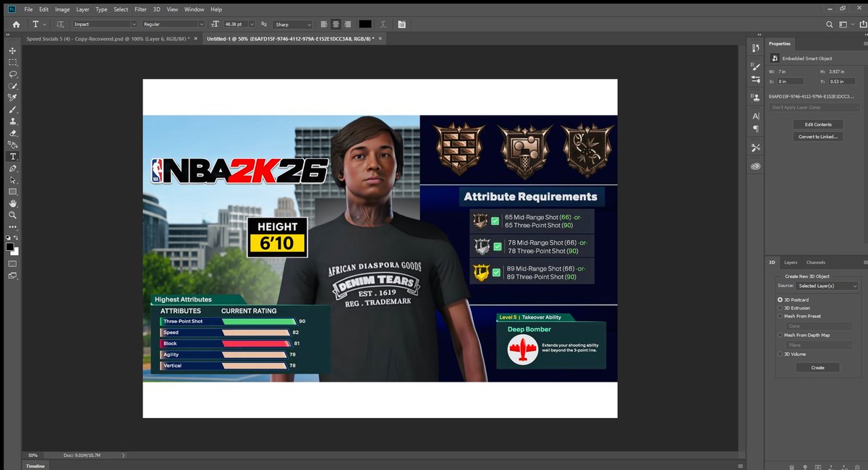Select the Rectangular Marquee tool
Viewport: 868px width, 470px height.
pos(12,62)
